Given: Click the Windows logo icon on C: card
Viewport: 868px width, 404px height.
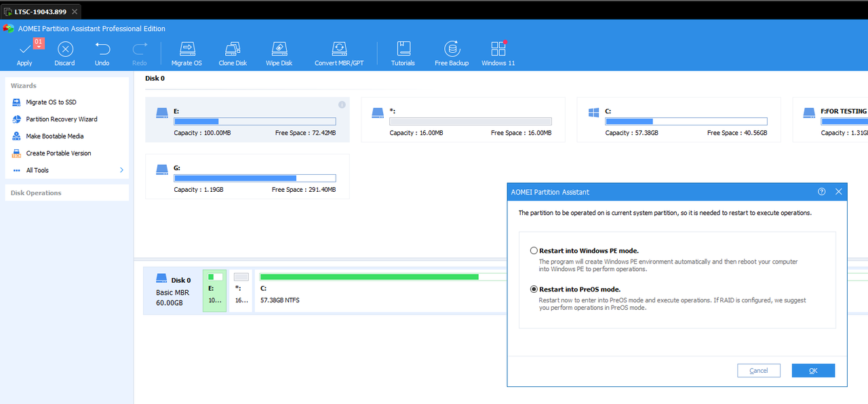Looking at the screenshot, I should (593, 112).
